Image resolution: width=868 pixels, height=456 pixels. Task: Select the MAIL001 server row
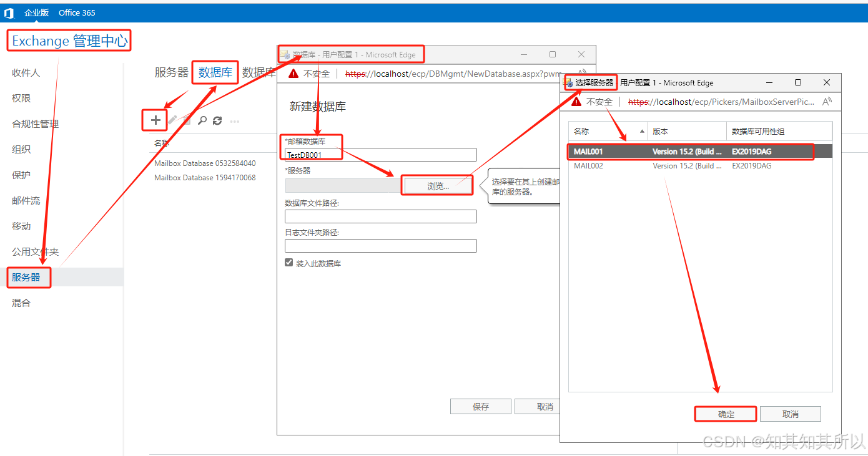click(x=700, y=152)
